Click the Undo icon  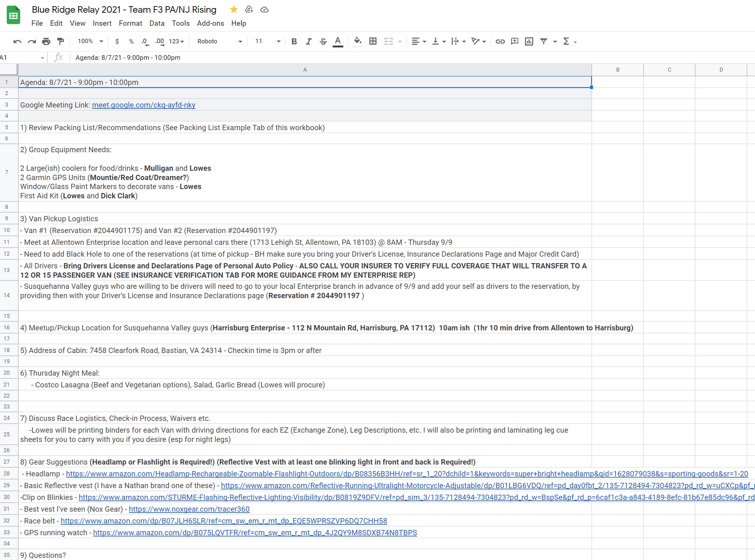17,41
